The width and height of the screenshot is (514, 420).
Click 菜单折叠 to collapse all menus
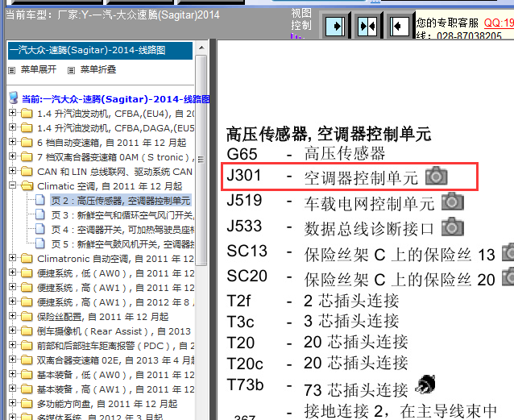(98, 69)
